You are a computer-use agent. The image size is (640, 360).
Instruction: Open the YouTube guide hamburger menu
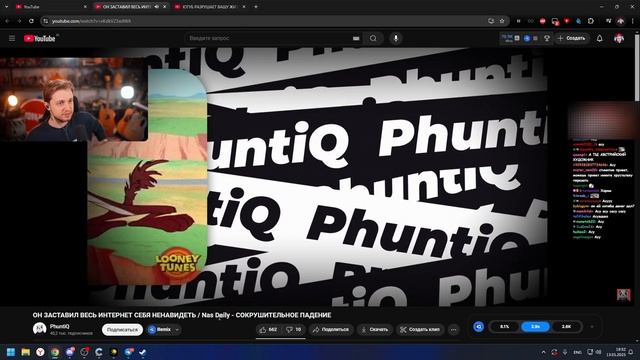[x=12, y=38]
